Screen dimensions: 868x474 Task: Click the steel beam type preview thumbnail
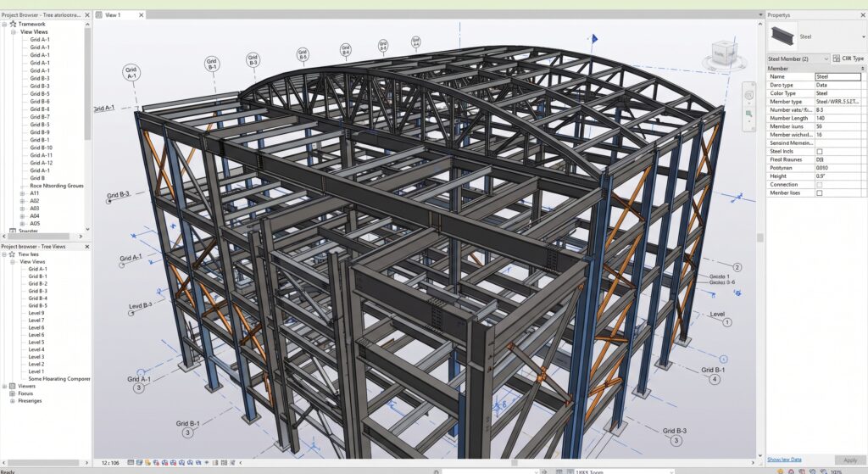[782, 36]
